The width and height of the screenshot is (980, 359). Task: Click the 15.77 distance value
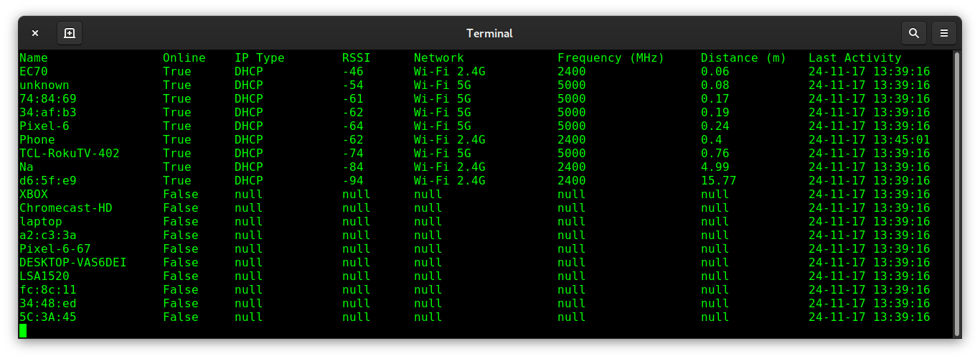[718, 181]
